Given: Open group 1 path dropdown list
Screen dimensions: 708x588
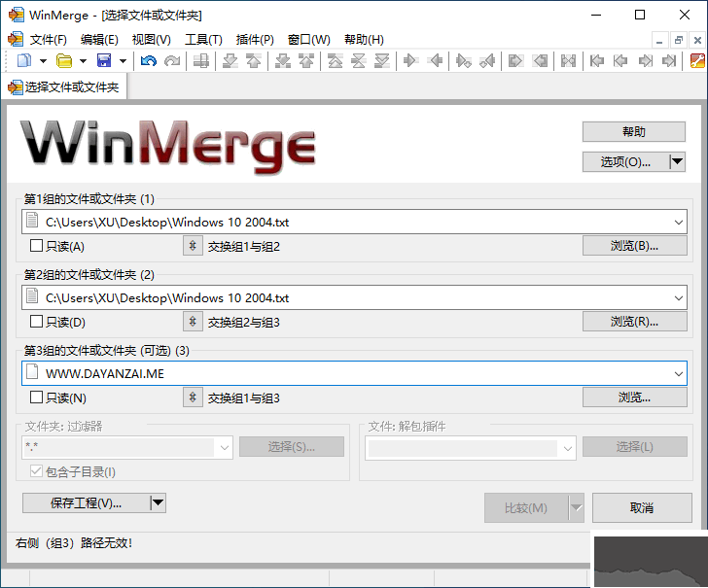Looking at the screenshot, I should click(678, 222).
